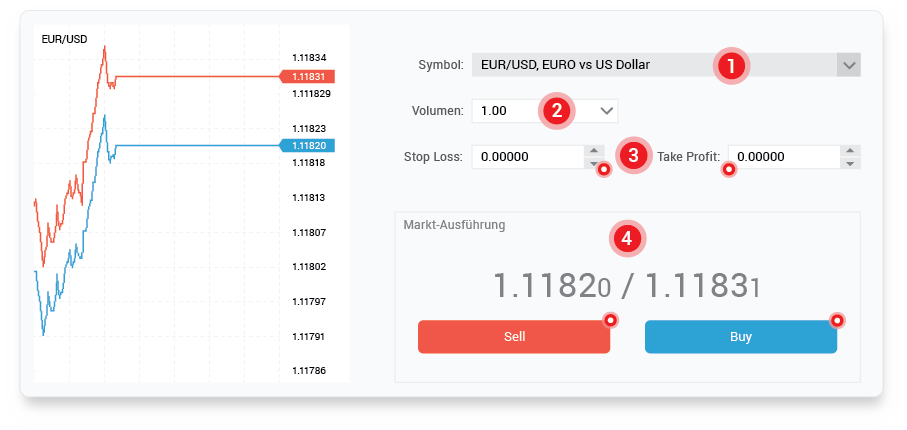Click the Take Profit: label

click(x=688, y=157)
